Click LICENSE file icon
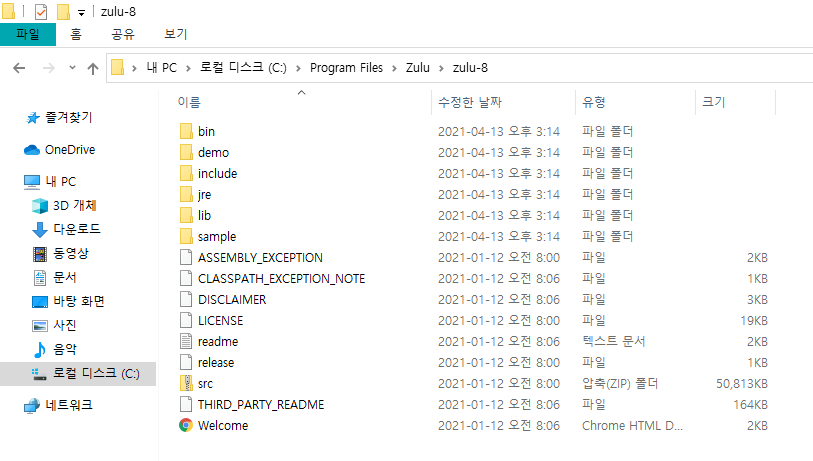 [x=186, y=320]
